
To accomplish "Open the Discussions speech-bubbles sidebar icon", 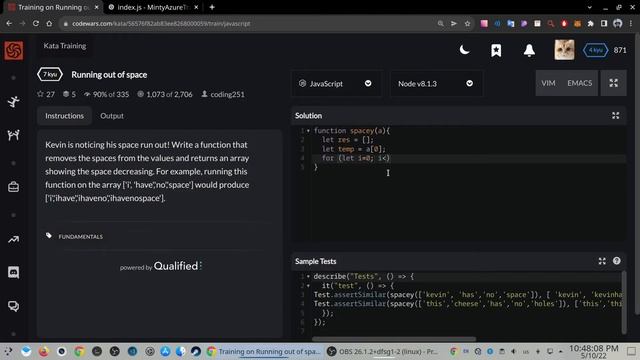I will (13, 306).
